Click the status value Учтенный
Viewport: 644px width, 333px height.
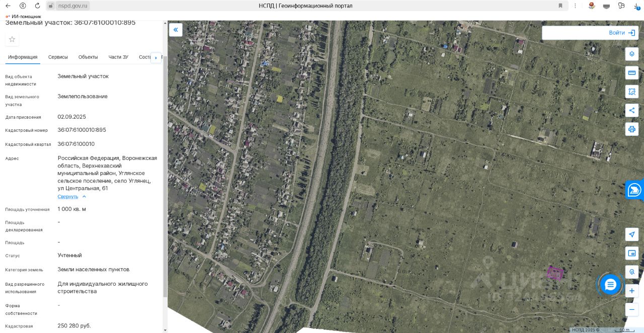69,256
